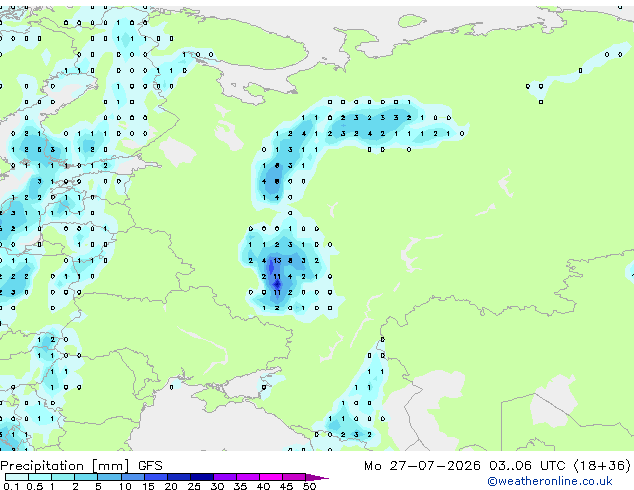Select the 5–10 mm legend color swatch
The image size is (634, 490).
tap(110, 477)
